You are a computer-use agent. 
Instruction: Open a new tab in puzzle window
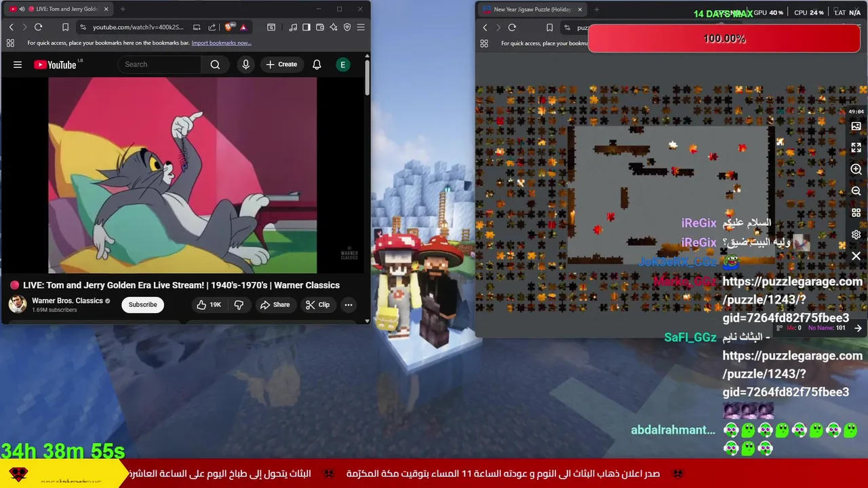pos(597,9)
